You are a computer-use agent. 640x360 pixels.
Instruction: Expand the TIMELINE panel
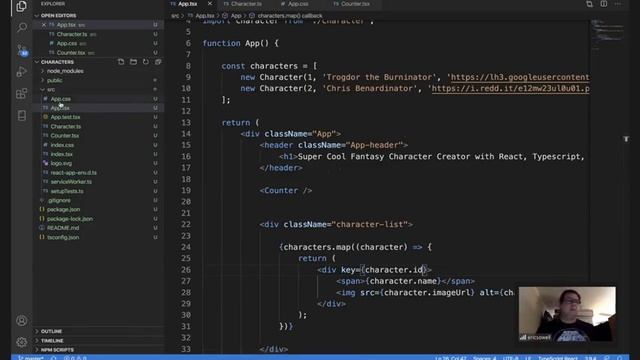point(52,340)
